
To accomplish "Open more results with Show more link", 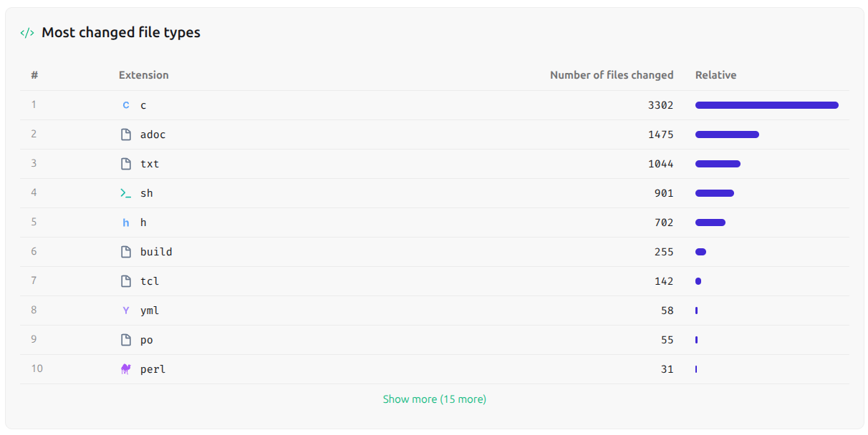I will click(x=434, y=399).
